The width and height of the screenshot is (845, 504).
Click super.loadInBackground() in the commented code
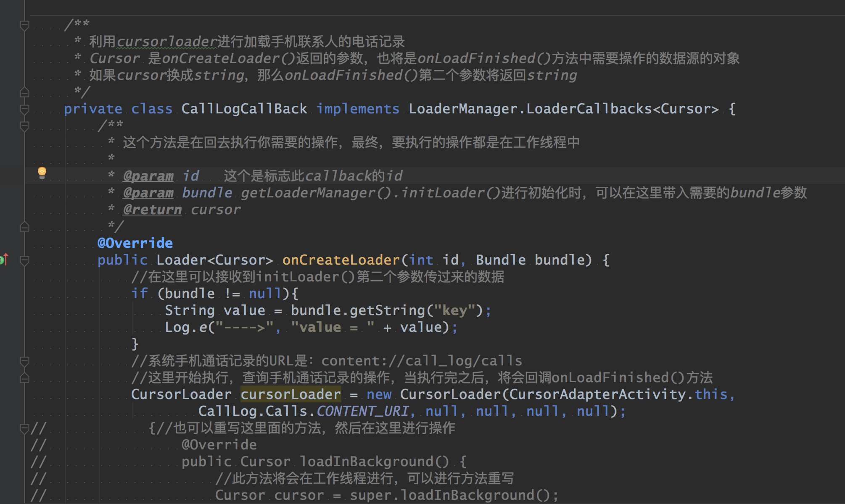coord(450,496)
